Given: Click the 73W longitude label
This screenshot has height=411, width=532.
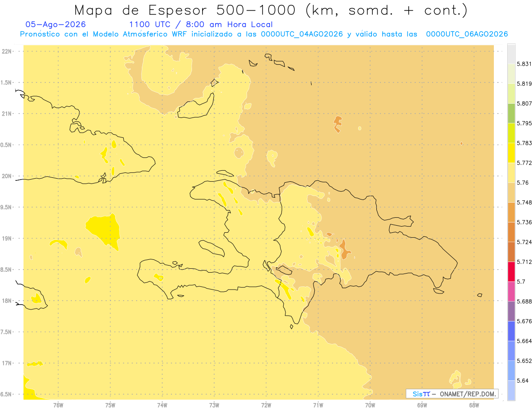Looking at the screenshot, I should (214, 405).
